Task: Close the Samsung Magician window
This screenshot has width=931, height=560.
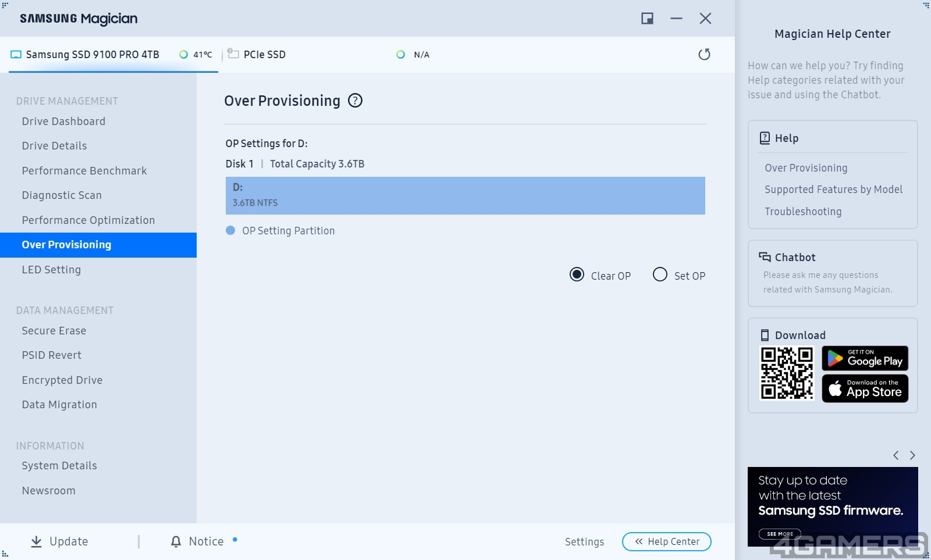Action: (x=705, y=19)
